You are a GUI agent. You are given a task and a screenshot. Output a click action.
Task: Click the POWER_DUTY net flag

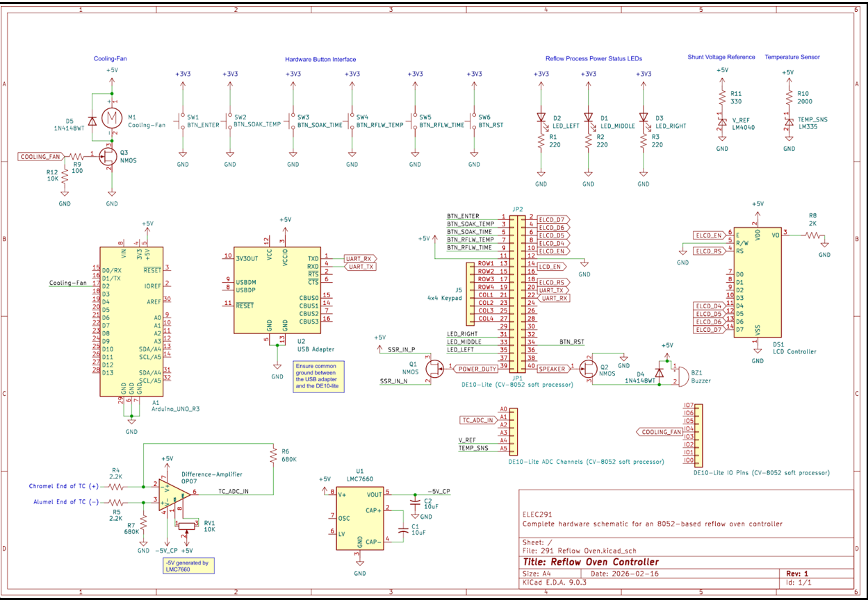pyautogui.click(x=476, y=369)
